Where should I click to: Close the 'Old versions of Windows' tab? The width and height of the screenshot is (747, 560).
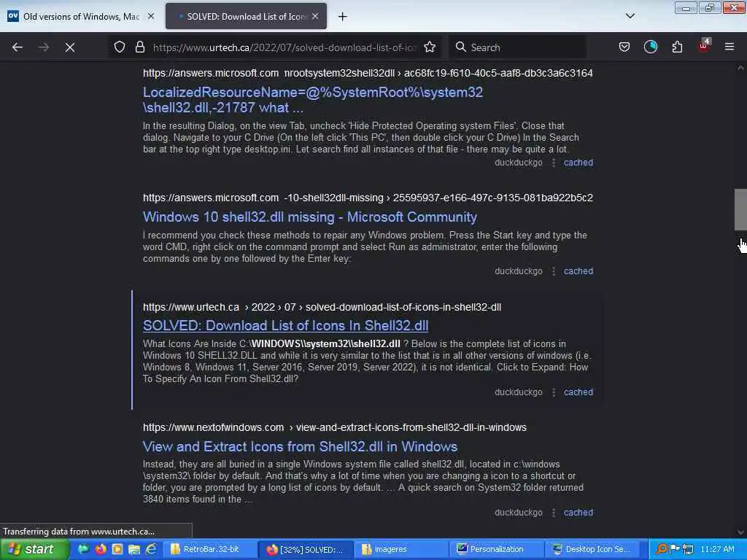pos(150,16)
